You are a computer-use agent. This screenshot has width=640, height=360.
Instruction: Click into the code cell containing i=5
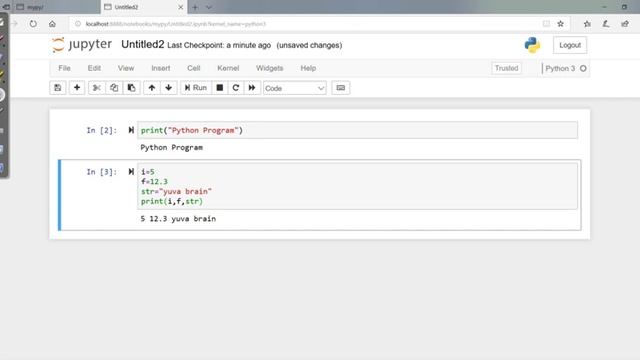click(x=357, y=186)
